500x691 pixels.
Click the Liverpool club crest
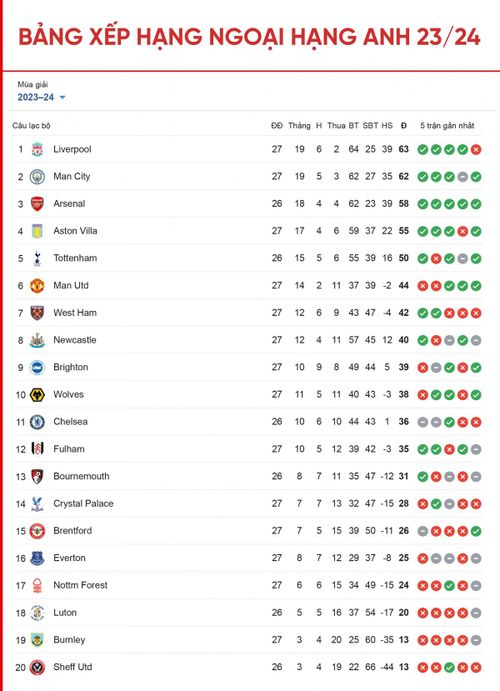click(37, 149)
